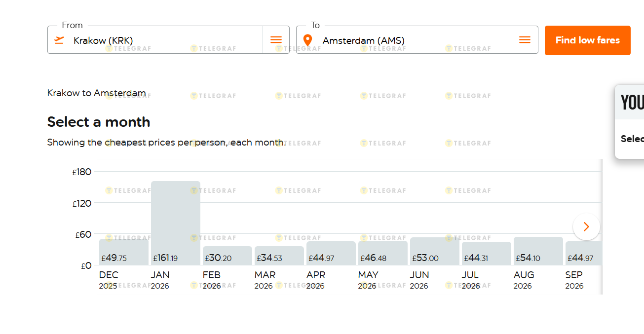Click the Krakow to Amsterdam route text

[96, 93]
